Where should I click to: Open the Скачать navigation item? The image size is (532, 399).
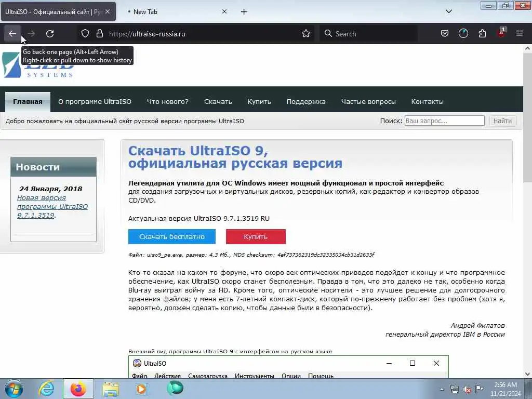[218, 102]
